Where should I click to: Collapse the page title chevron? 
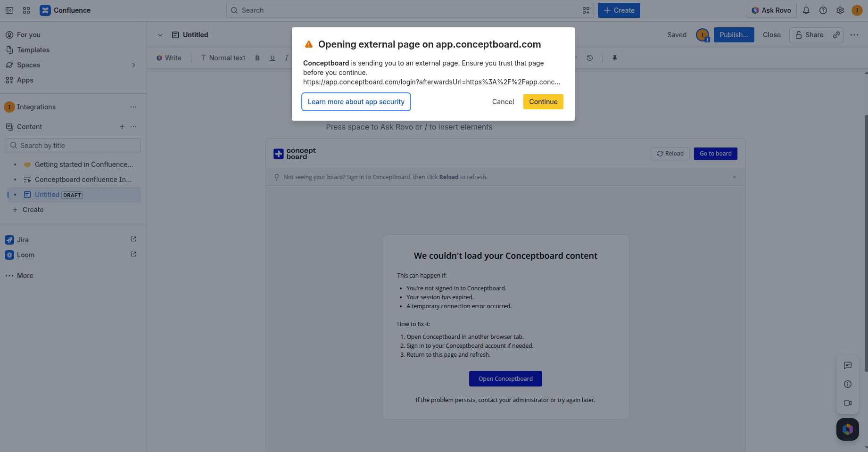tap(160, 35)
